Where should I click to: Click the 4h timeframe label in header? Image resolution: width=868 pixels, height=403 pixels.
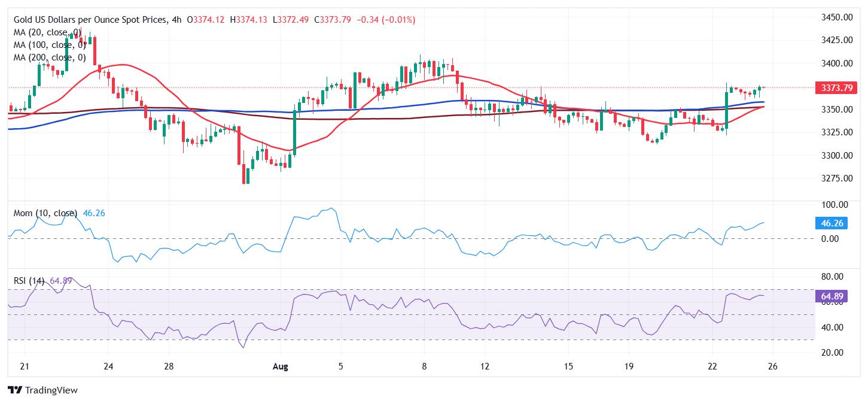pos(176,20)
